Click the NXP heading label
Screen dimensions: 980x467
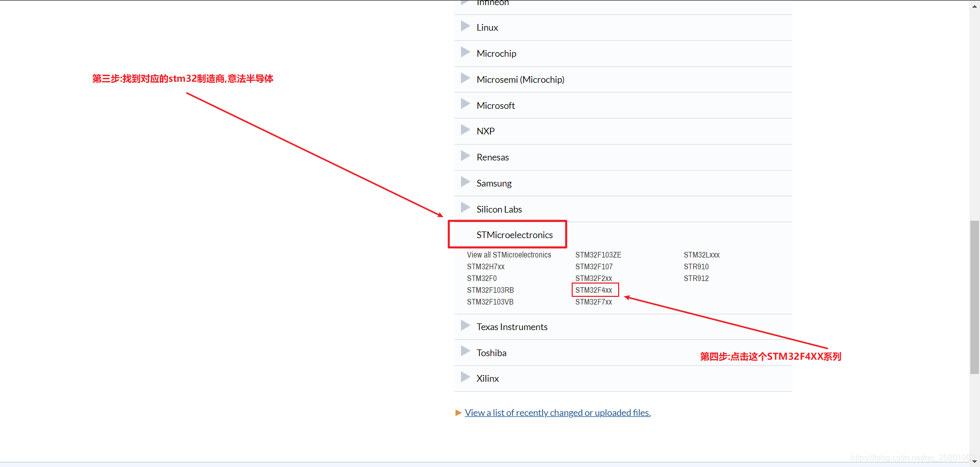485,131
